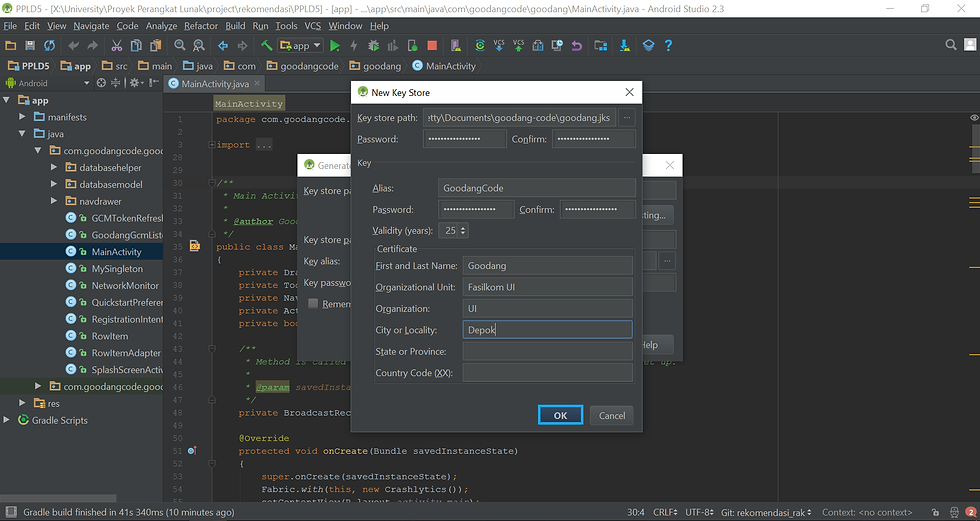
Task: Adjust the Validity years spinner arrows
Action: 463,231
